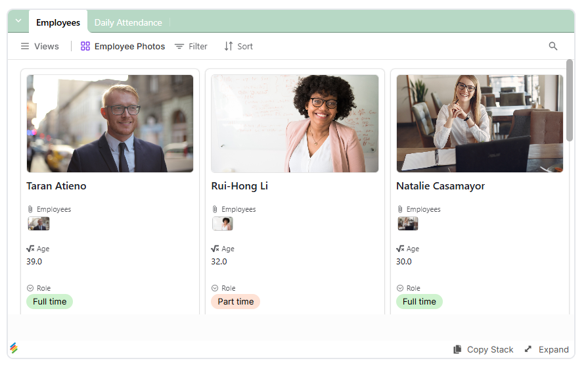Open Taran Atieno's small attachment thumbnail
588x367 pixels.
point(39,224)
